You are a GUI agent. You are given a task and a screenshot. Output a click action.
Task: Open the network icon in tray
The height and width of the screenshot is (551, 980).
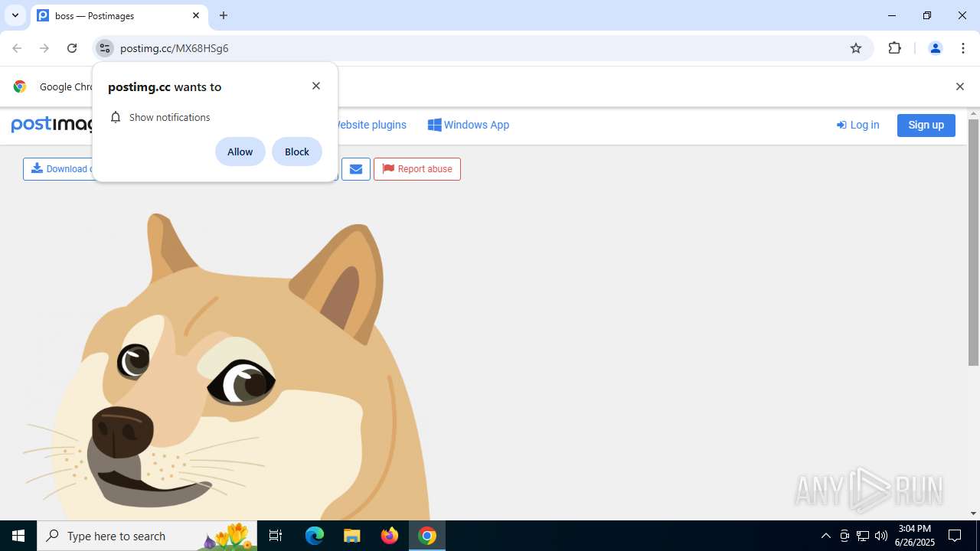pos(863,536)
